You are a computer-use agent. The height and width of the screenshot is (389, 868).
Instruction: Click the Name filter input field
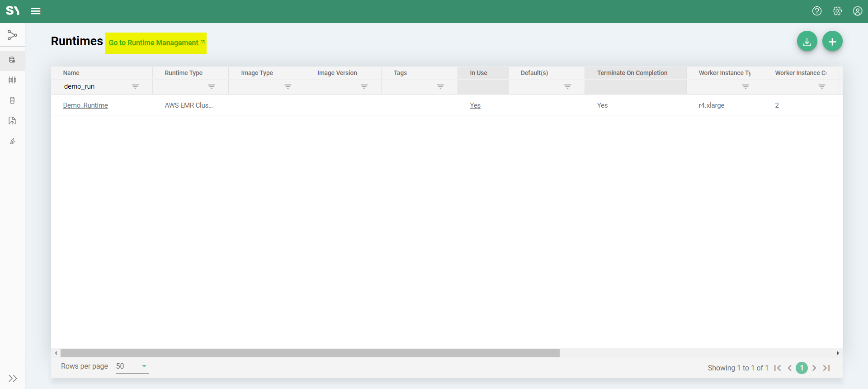95,87
